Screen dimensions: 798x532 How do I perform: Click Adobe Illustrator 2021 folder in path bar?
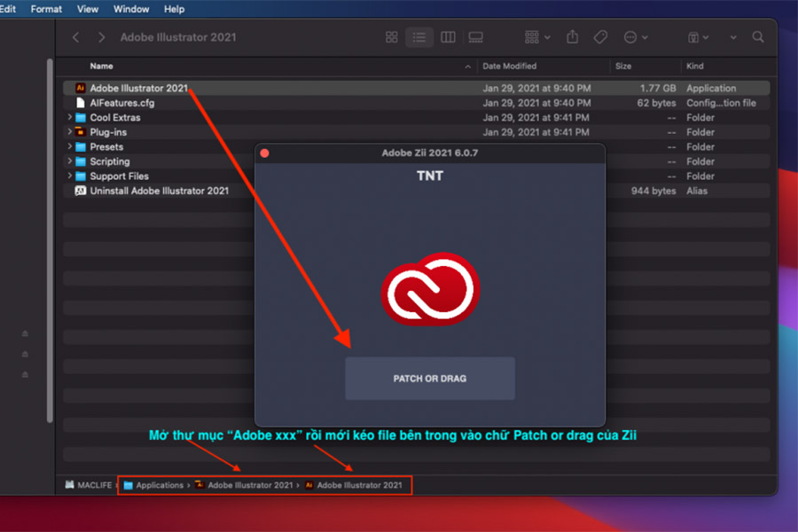click(245, 485)
